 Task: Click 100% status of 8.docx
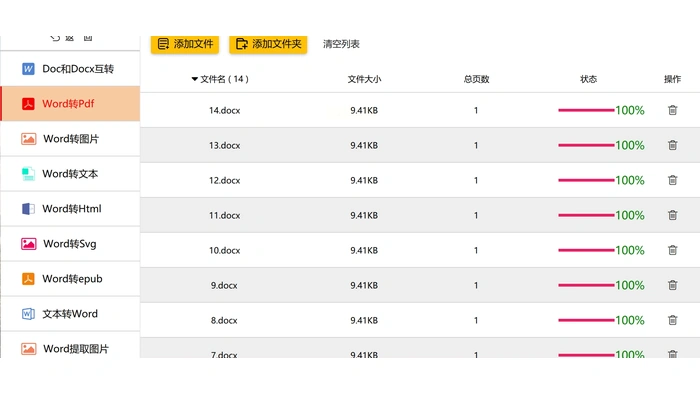pyautogui.click(x=630, y=320)
